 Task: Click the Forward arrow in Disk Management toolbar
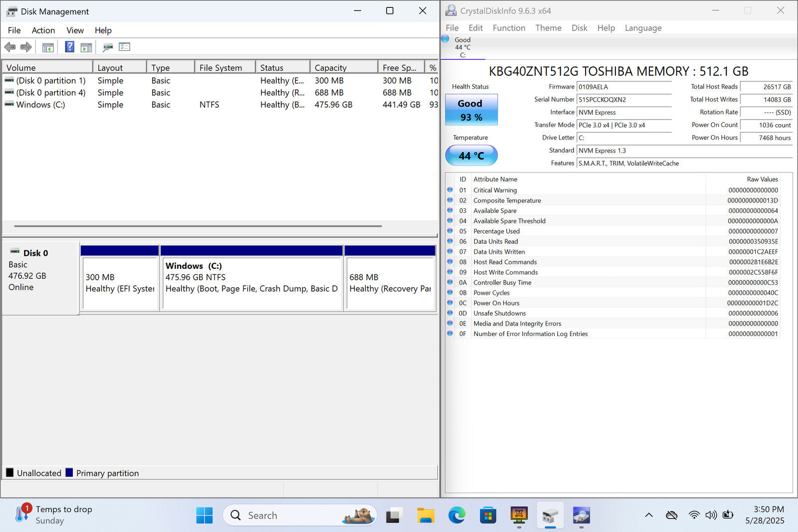[26, 47]
